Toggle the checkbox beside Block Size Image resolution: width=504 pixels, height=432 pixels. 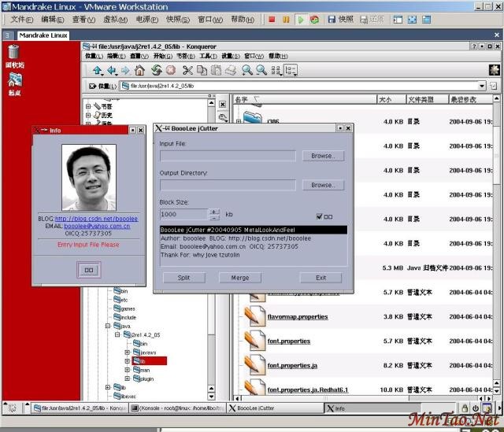pos(320,216)
